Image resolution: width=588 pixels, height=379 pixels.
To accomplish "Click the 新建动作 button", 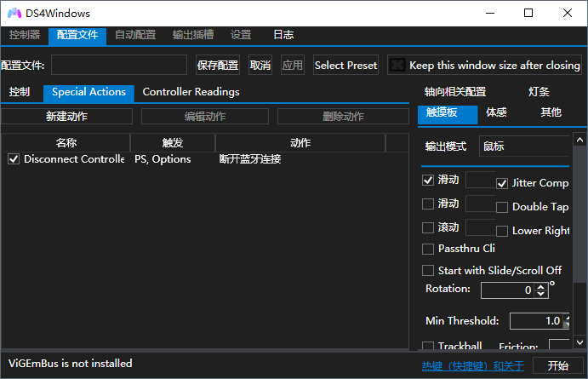I will point(66,117).
